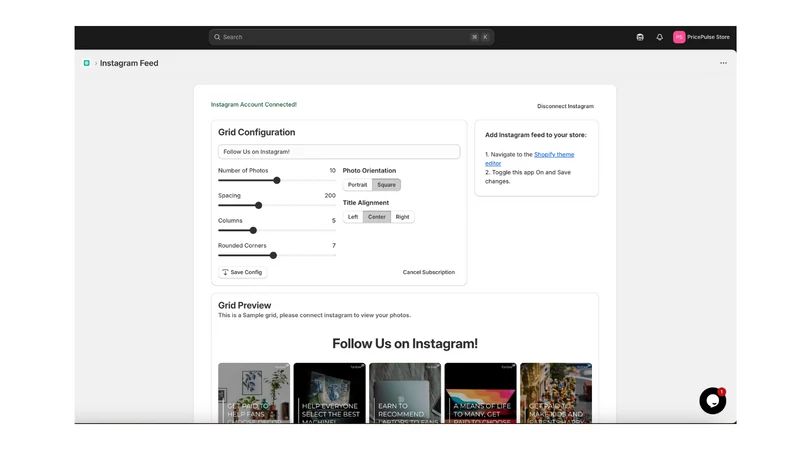This screenshot has width=800, height=450.
Task: Click the 'Earn to recommend laptops' thumbnail
Action: 405,393
